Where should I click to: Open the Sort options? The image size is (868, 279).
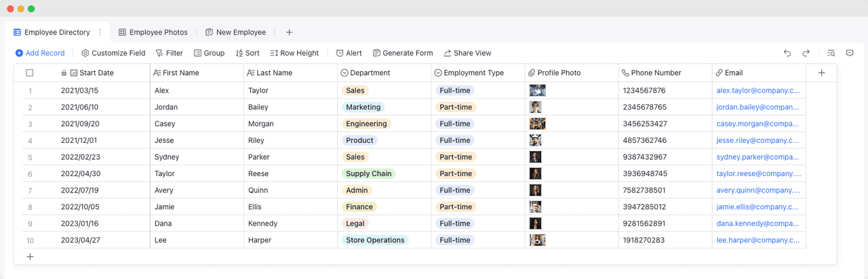[x=247, y=53]
